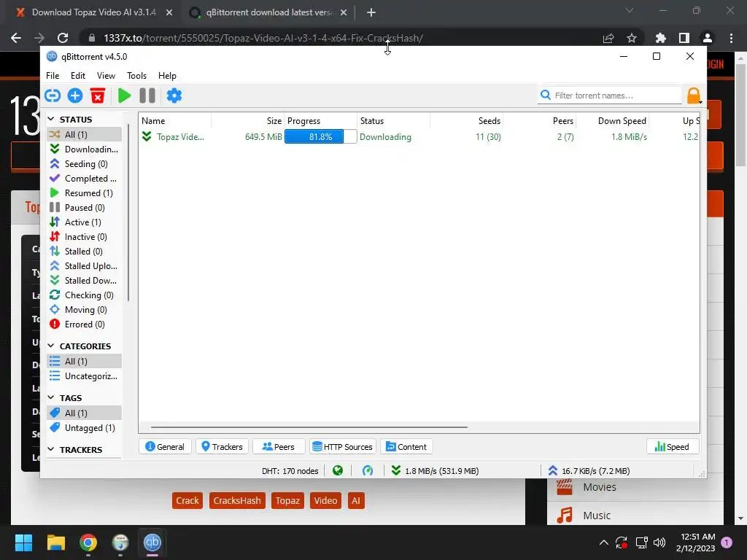This screenshot has height=560, width=747.
Task: Open qBittorrent Options gear icon
Action: (174, 96)
